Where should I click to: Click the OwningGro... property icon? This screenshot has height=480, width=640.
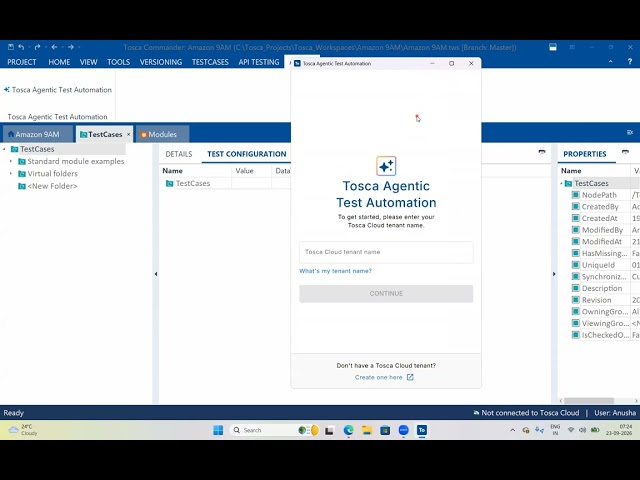click(576, 311)
